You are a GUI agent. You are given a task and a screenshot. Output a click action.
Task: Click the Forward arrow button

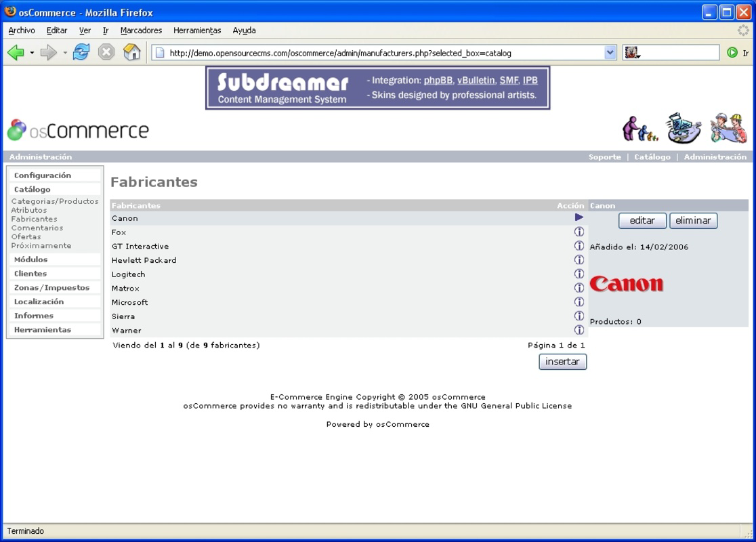48,52
